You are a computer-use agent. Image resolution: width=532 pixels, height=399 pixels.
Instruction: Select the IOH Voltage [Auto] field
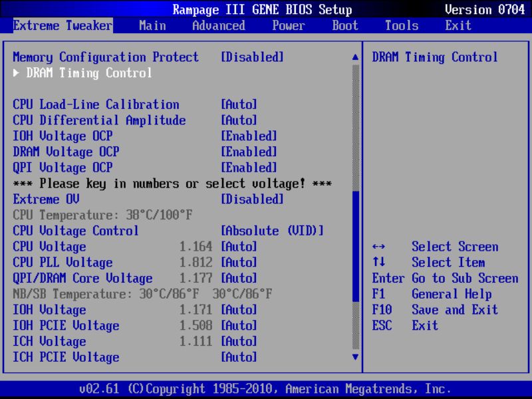[239, 310]
